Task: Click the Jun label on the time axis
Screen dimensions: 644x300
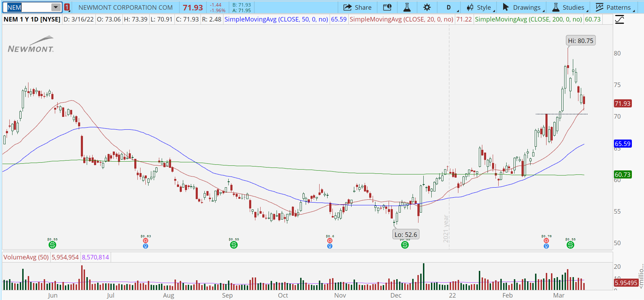Action: [53, 295]
